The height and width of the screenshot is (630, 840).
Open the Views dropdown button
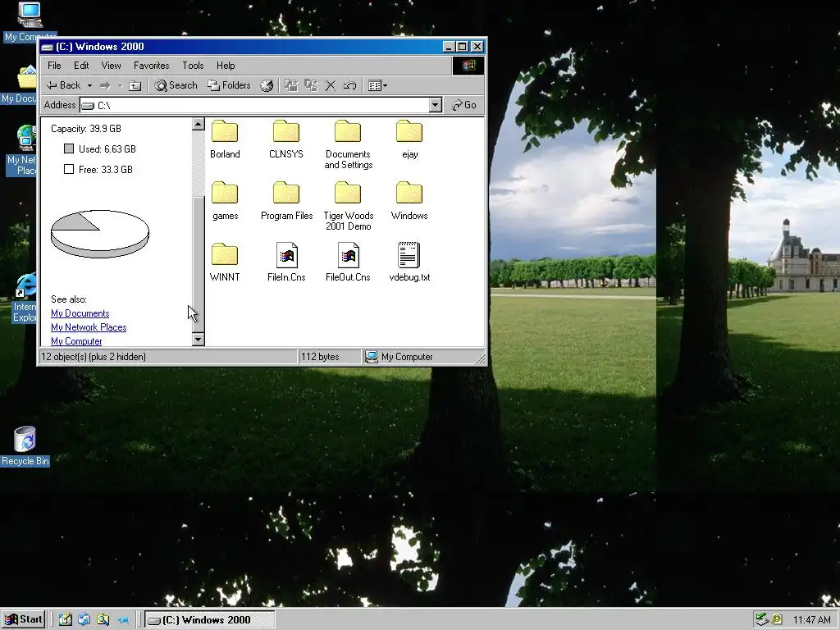tap(377, 85)
